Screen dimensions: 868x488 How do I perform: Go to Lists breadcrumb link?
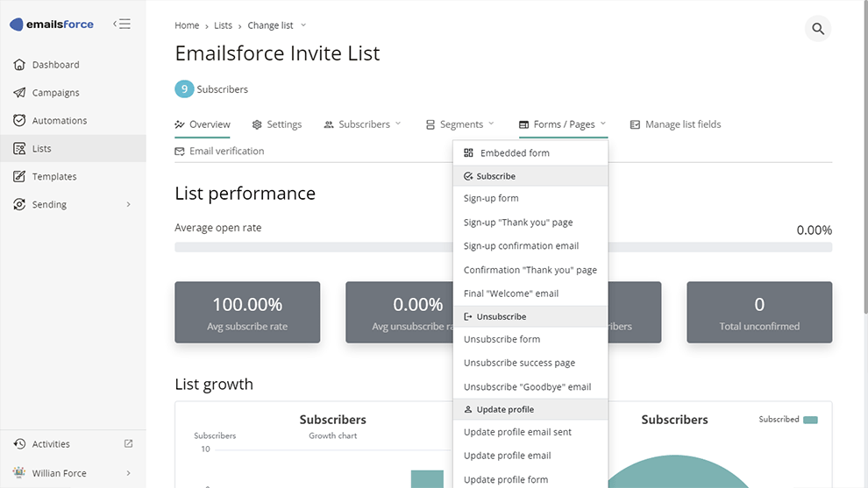tap(223, 25)
